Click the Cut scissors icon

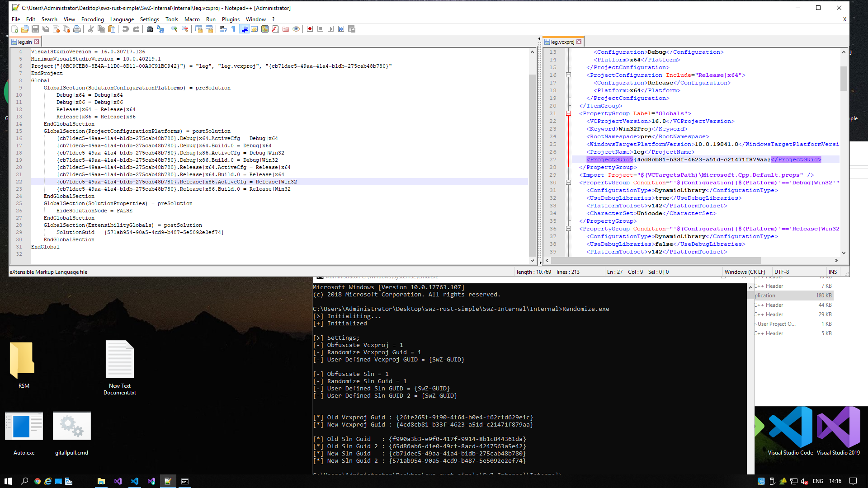click(x=91, y=29)
